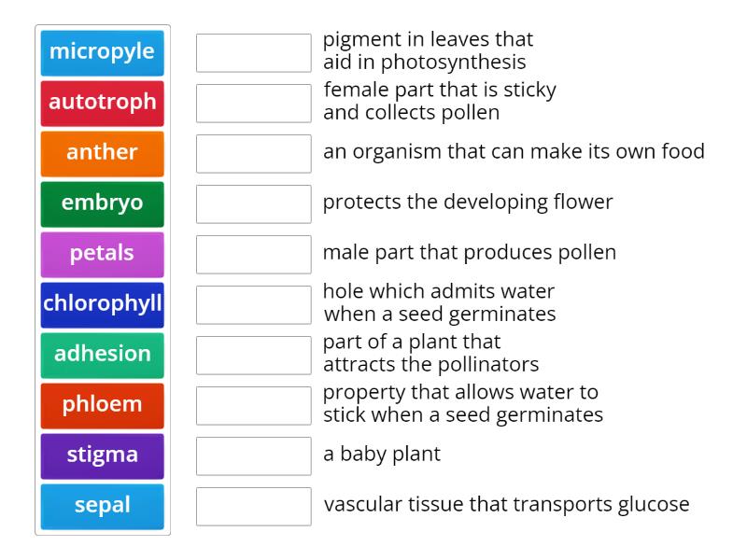747x560 pixels.
Task: Choose the embryo word tile
Action: [102, 203]
